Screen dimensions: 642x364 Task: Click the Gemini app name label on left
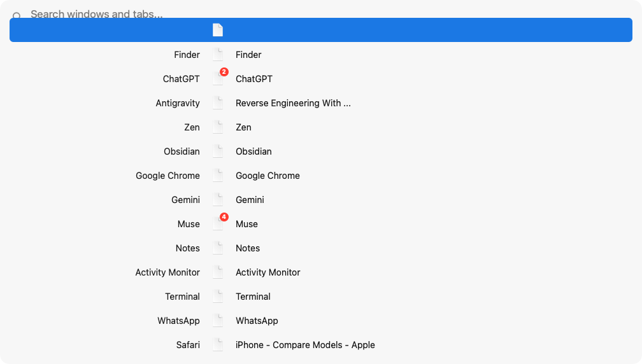click(x=185, y=200)
